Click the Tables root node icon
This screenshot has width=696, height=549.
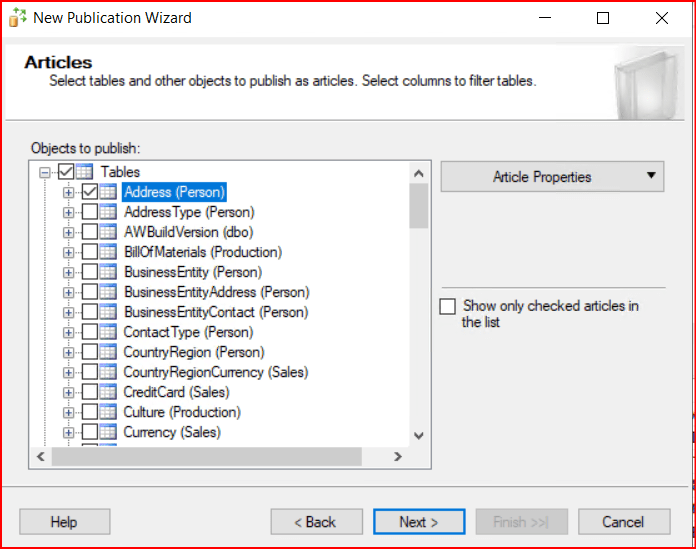pyautogui.click(x=86, y=172)
